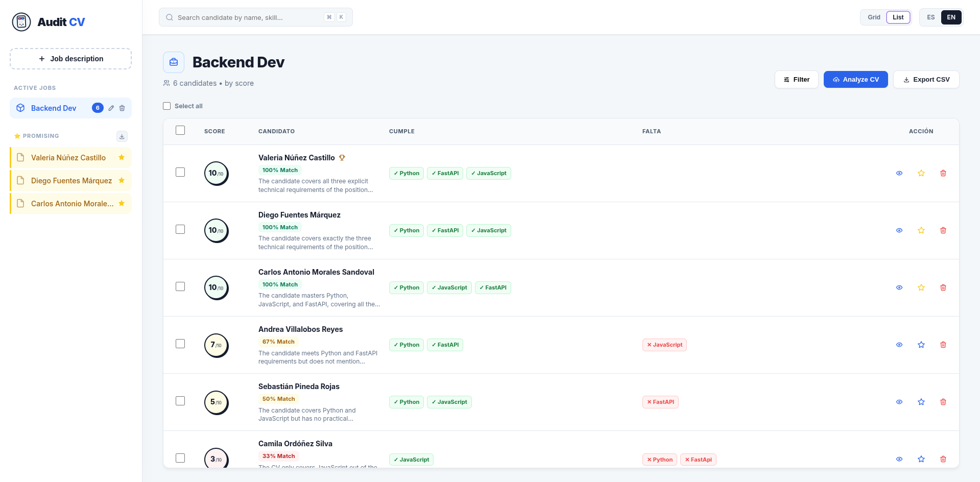This screenshot has height=482, width=980.
Task: Click the Analyze CV button
Action: tap(856, 80)
